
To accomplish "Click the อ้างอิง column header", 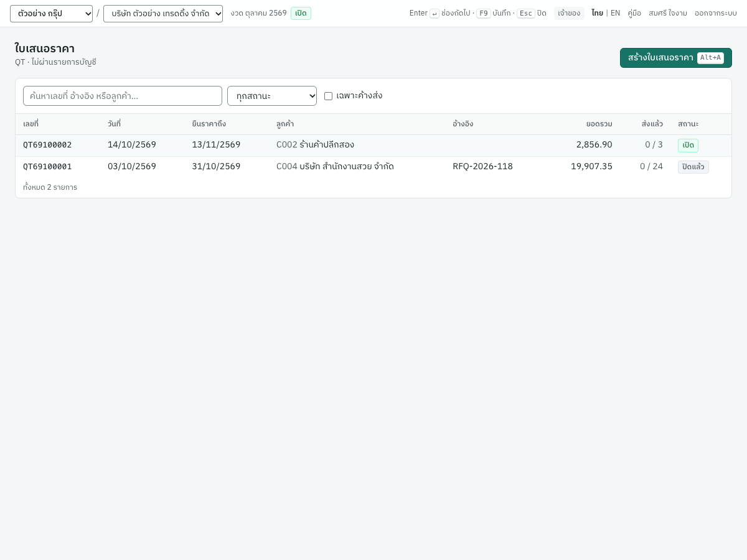I will click(463, 124).
